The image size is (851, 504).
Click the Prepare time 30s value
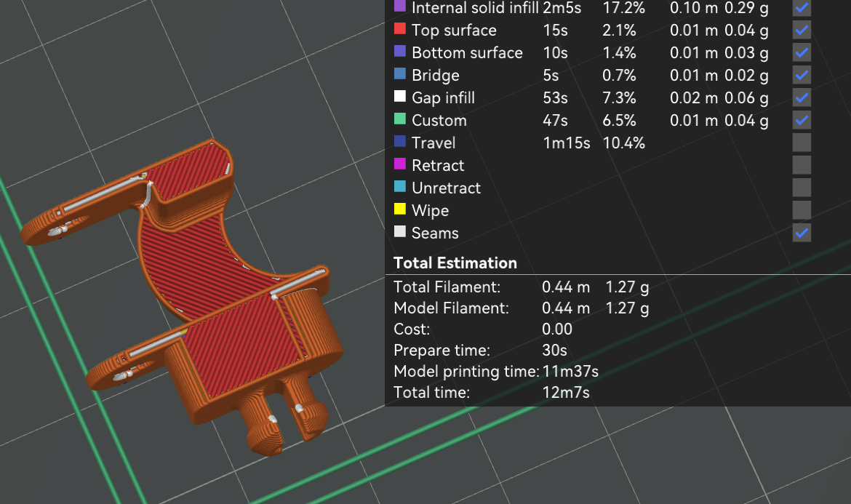pos(554,351)
